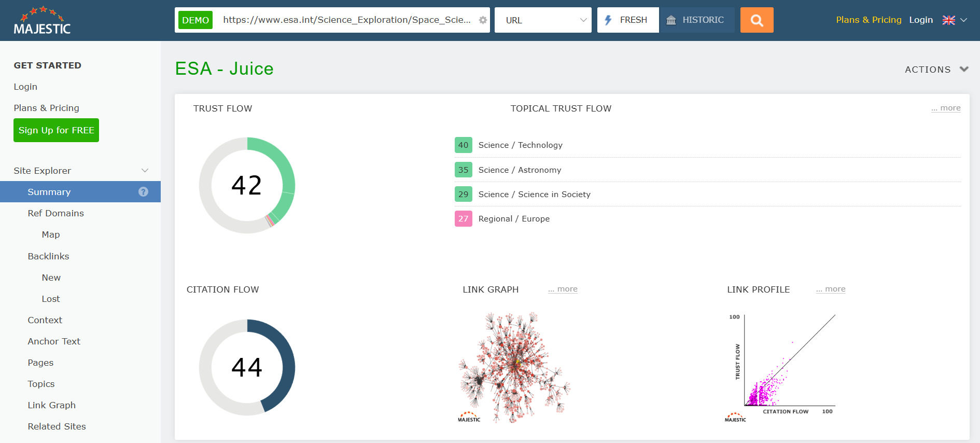Screen dimensions: 980x443
Task: Click the Summary help question icon
Action: click(143, 192)
